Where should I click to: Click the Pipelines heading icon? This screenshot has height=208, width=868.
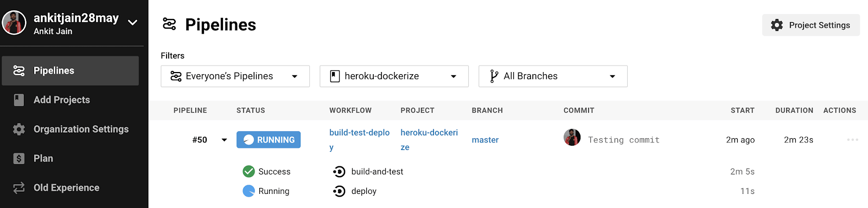point(169,24)
